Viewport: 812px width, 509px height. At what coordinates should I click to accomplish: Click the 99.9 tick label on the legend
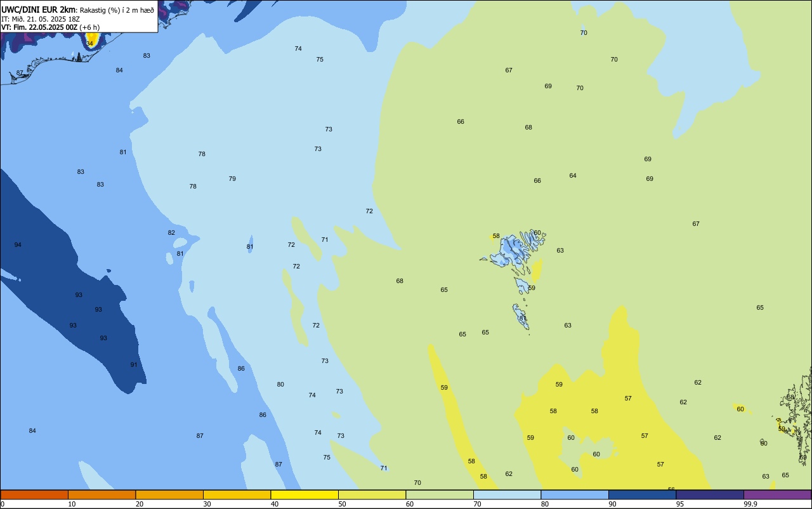750,504
